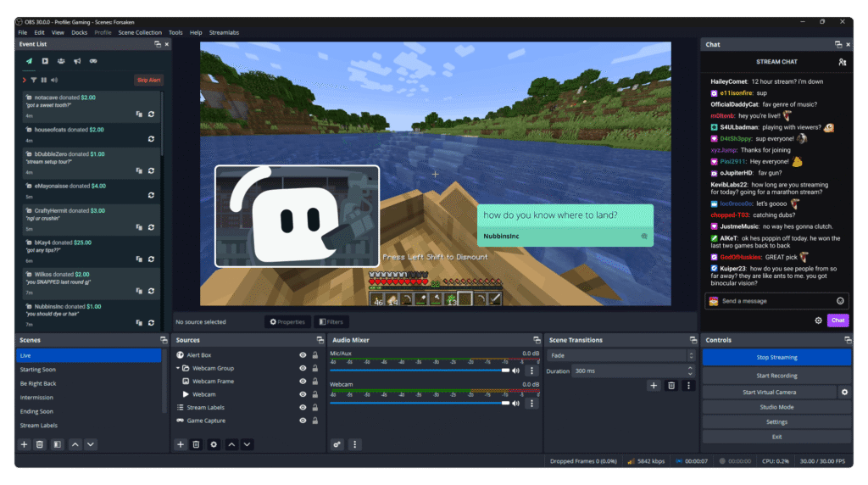The width and height of the screenshot is (868, 485).
Task: Toggle lock on Alert Box source
Action: [315, 355]
